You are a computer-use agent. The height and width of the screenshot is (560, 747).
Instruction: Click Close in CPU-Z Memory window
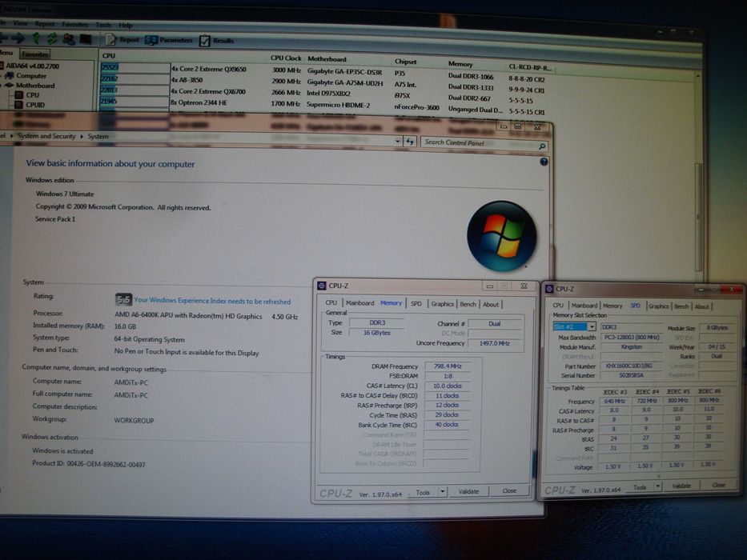coord(508,490)
